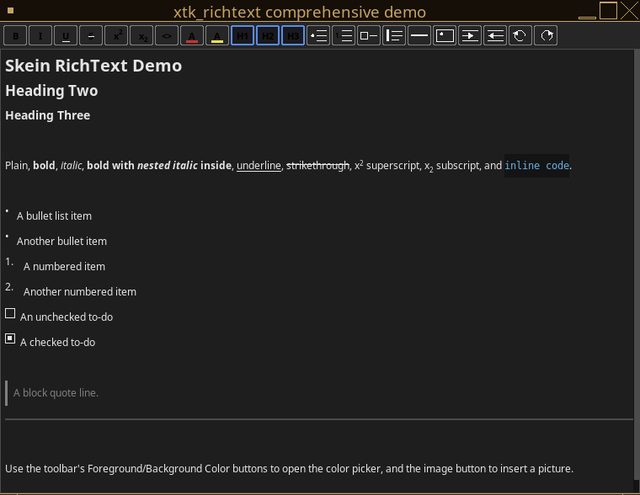Toggle italic formatting button

tap(40, 36)
